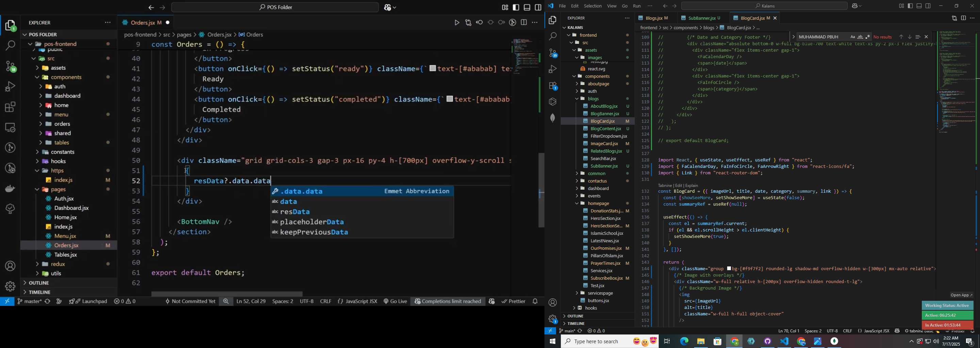Open Docker view in POS Folder activity bar
The width and height of the screenshot is (980, 348).
point(10,188)
